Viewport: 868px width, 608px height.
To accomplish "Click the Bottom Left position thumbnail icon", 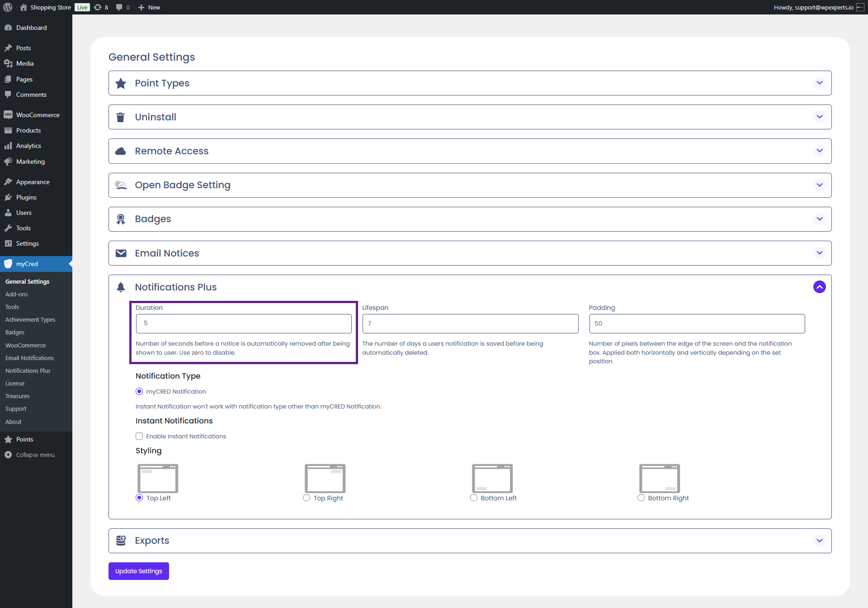I will (492, 478).
